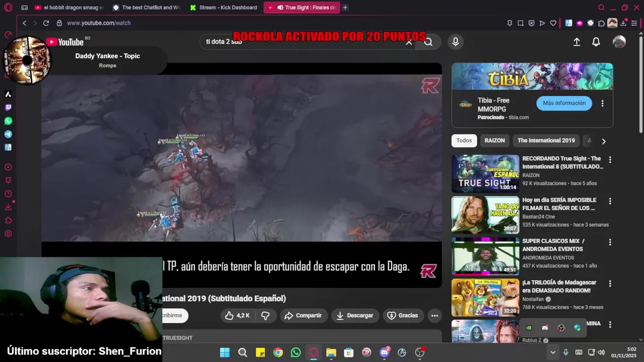Image resolution: width=644 pixels, height=362 pixels.
Task: Open Aria AI in the Opera sidebar
Action: coord(8,95)
